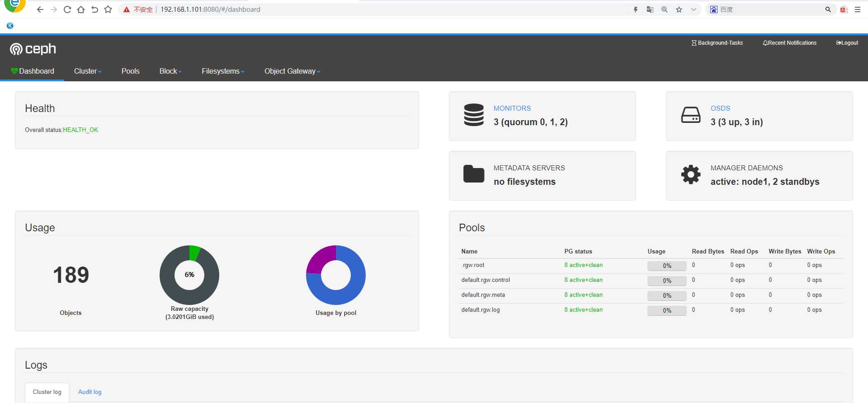The height and width of the screenshot is (403, 868).
Task: Click the '3 (3 up, 3 in)' OSDs value
Action: [x=737, y=122]
